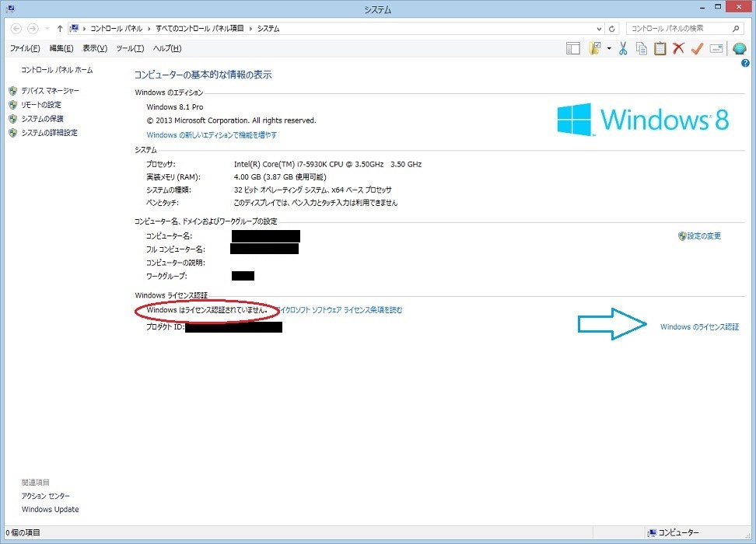Click shield icon beside 設定の変更
Screen dimensions: 756x544
coord(682,236)
